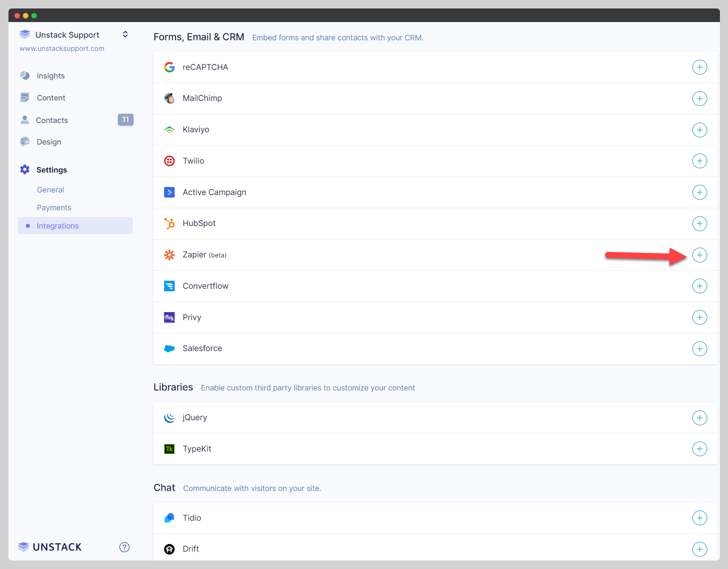Open the Payments settings section
Screen dimensions: 728x569
(x=54, y=207)
